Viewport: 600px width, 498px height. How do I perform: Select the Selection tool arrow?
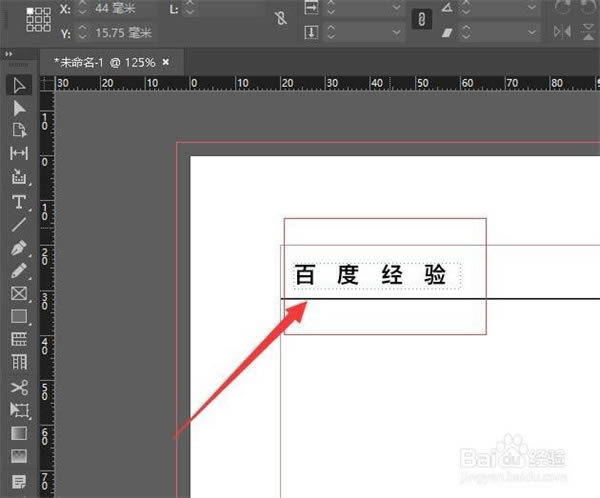tap(19, 85)
